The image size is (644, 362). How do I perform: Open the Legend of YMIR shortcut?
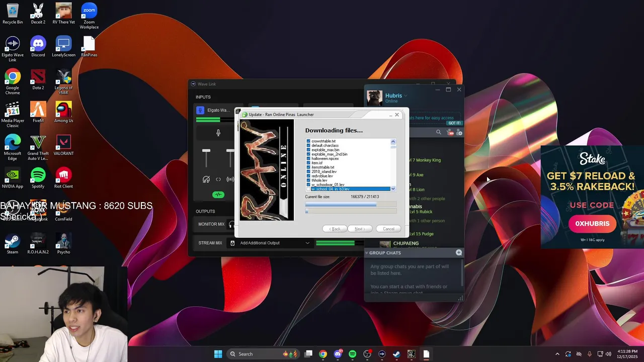tap(63, 82)
